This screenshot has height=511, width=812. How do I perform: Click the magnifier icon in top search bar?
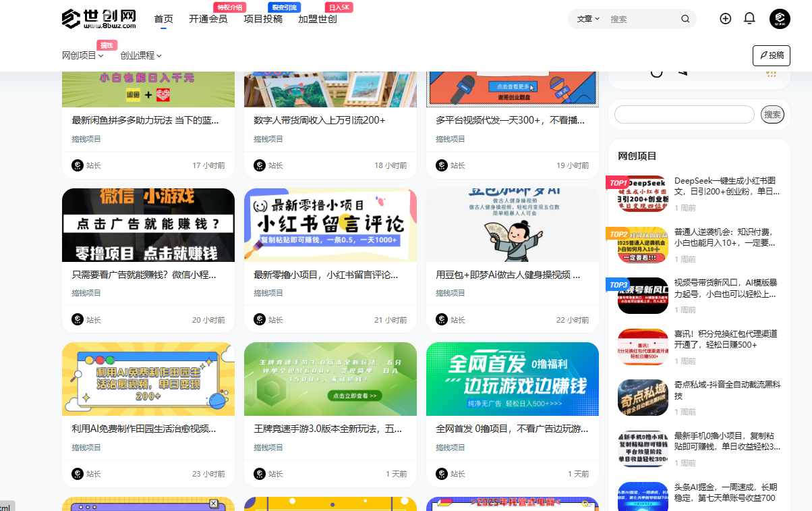pyautogui.click(x=685, y=19)
